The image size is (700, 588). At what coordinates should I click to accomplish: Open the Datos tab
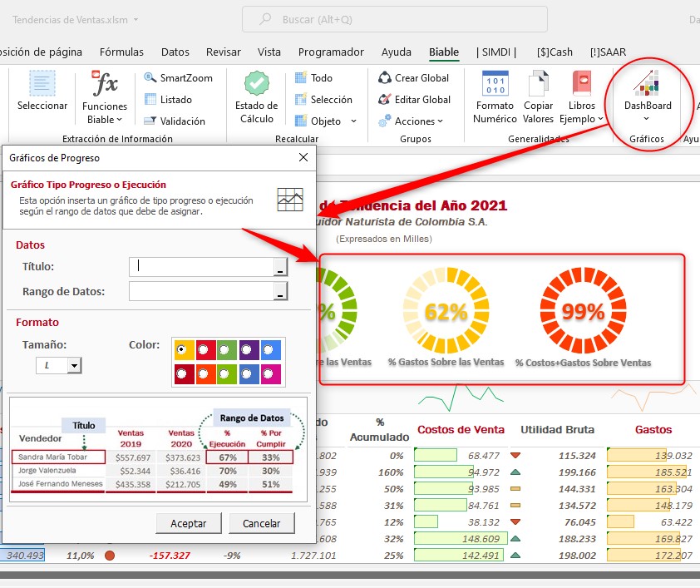tap(175, 52)
